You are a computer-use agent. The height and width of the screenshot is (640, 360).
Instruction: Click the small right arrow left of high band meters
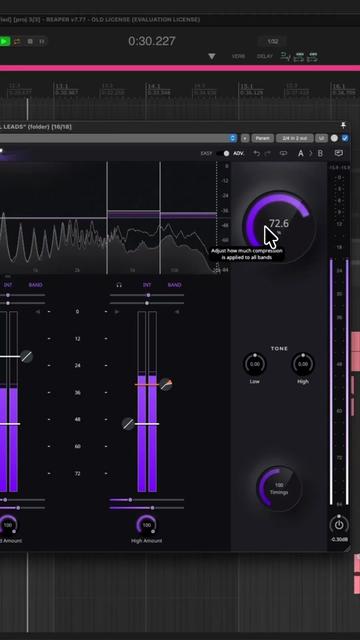(117, 312)
